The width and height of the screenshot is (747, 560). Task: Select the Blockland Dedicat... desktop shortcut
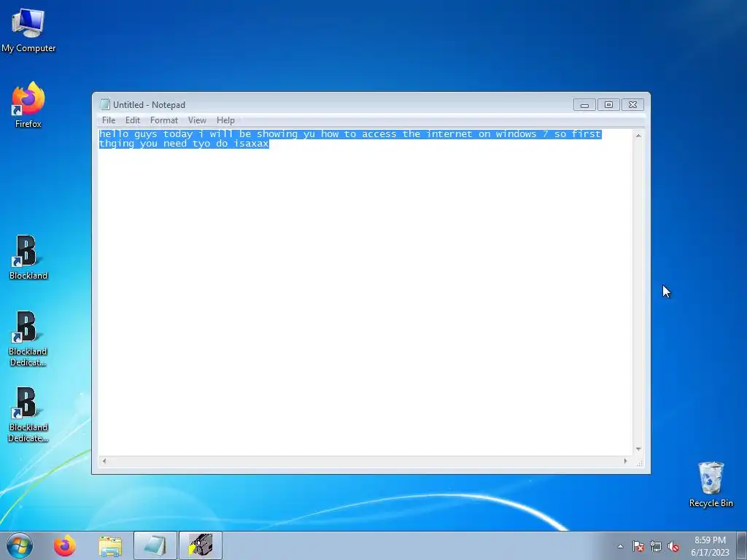(x=28, y=338)
